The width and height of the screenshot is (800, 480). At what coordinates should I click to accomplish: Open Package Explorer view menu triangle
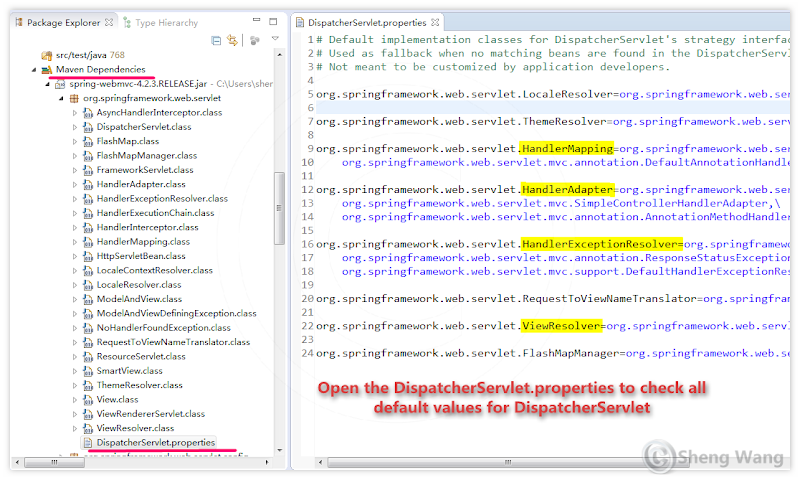(276, 38)
